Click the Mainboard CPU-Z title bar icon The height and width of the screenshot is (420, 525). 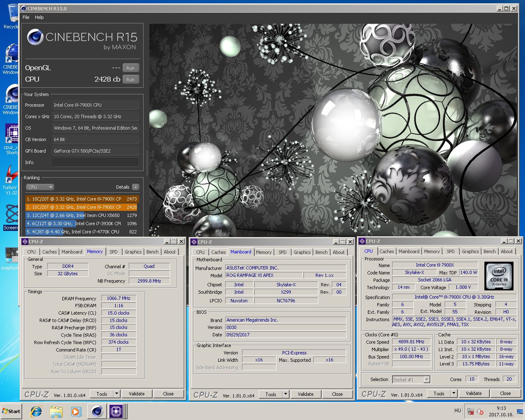click(194, 242)
